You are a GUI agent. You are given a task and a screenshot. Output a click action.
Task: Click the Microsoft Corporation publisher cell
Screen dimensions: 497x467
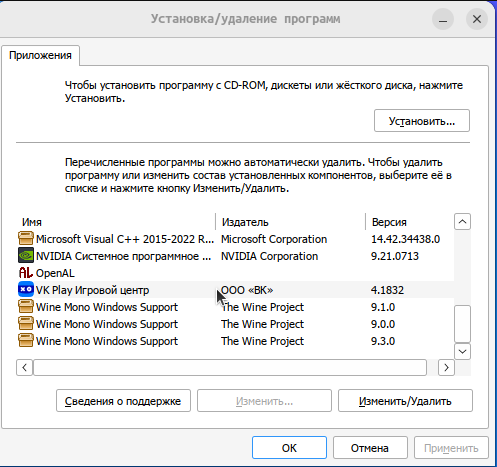click(274, 239)
